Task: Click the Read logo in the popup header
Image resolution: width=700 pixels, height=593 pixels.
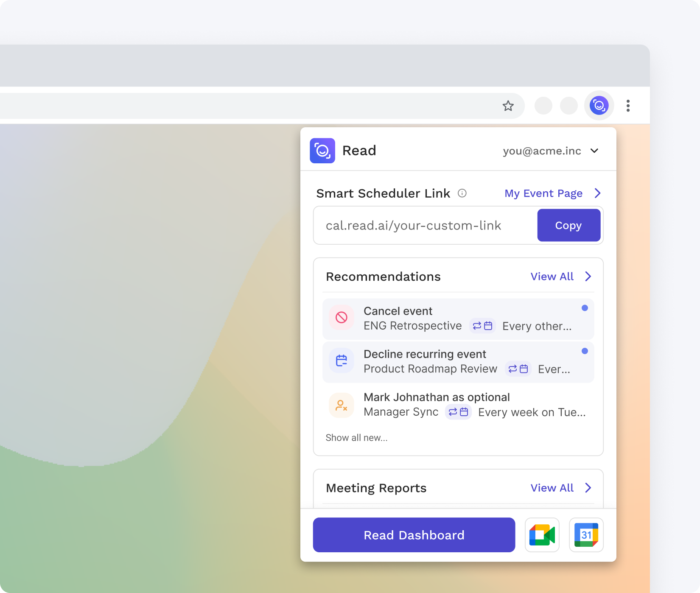Action: point(322,151)
